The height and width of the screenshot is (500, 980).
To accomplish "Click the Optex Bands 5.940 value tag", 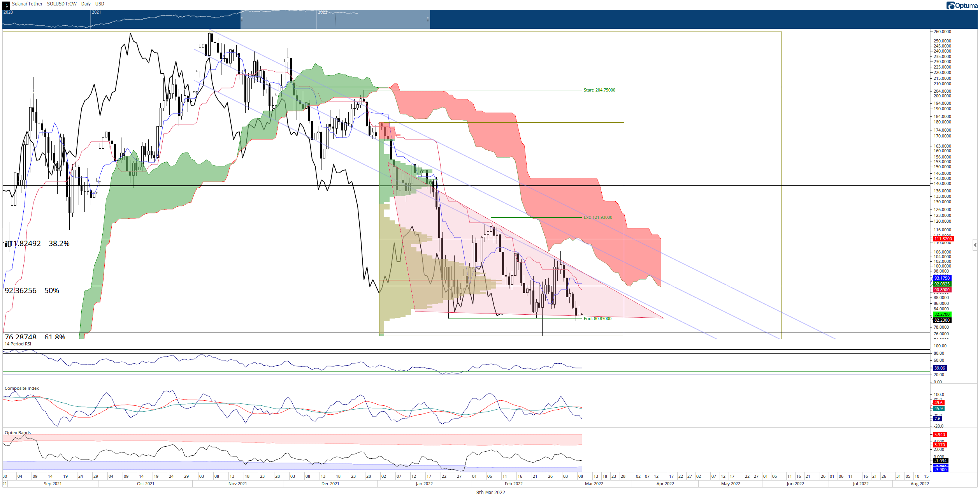I will point(940,435).
